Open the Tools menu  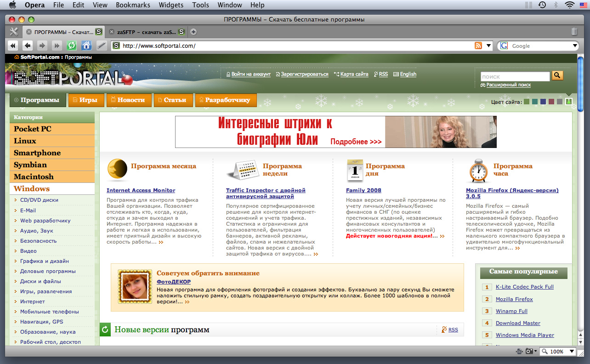click(x=200, y=5)
